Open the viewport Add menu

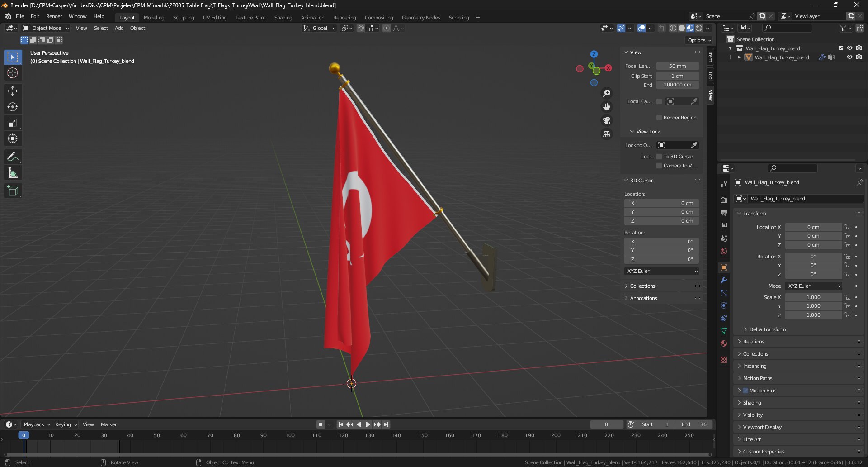[119, 28]
